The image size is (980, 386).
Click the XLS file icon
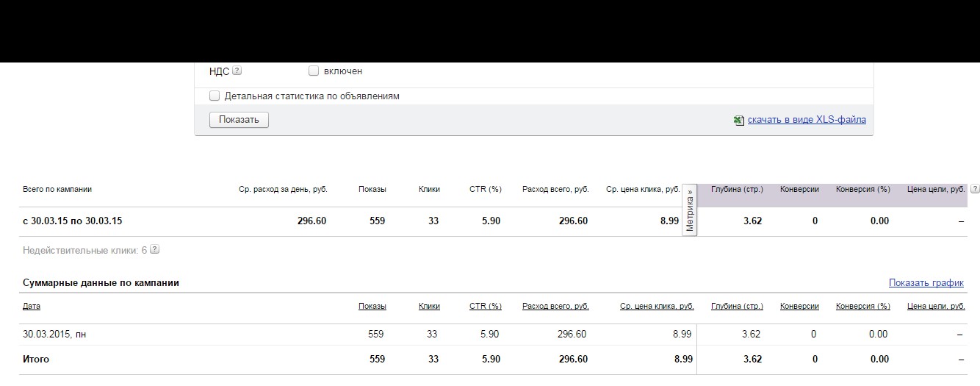[739, 120]
